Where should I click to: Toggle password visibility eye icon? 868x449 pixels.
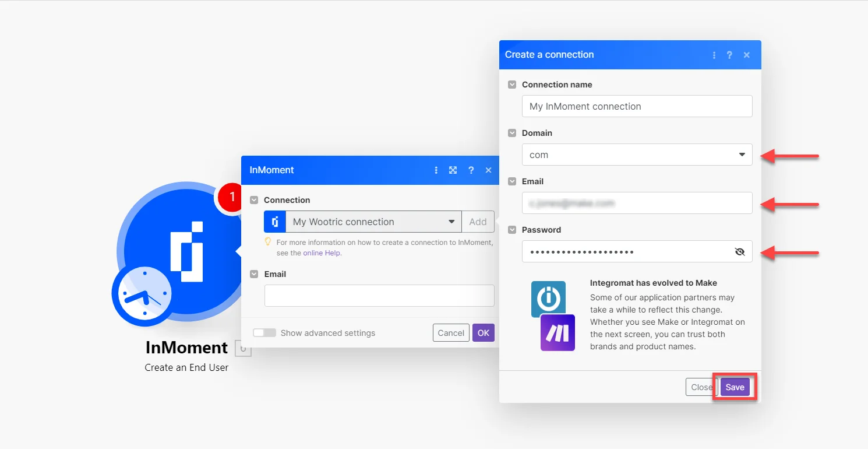(740, 252)
